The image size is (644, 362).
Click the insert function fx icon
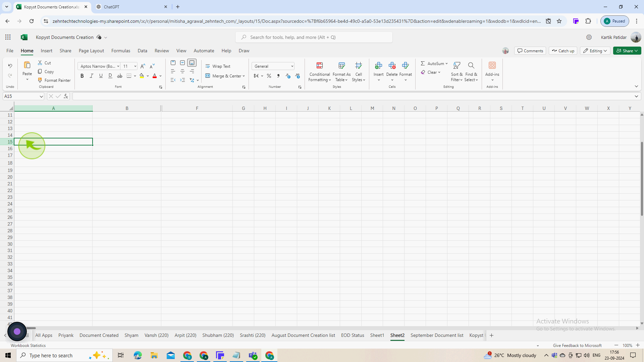(x=66, y=96)
